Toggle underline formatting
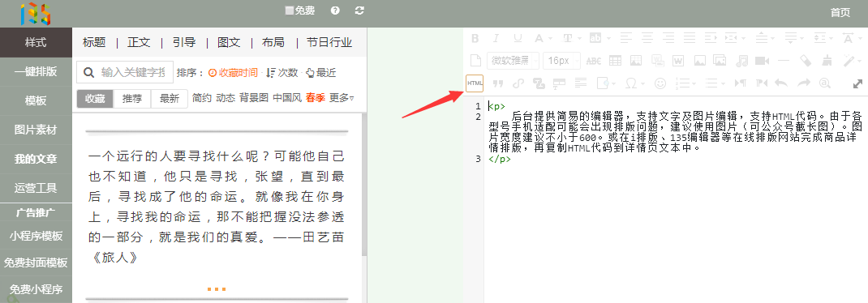 518,38
